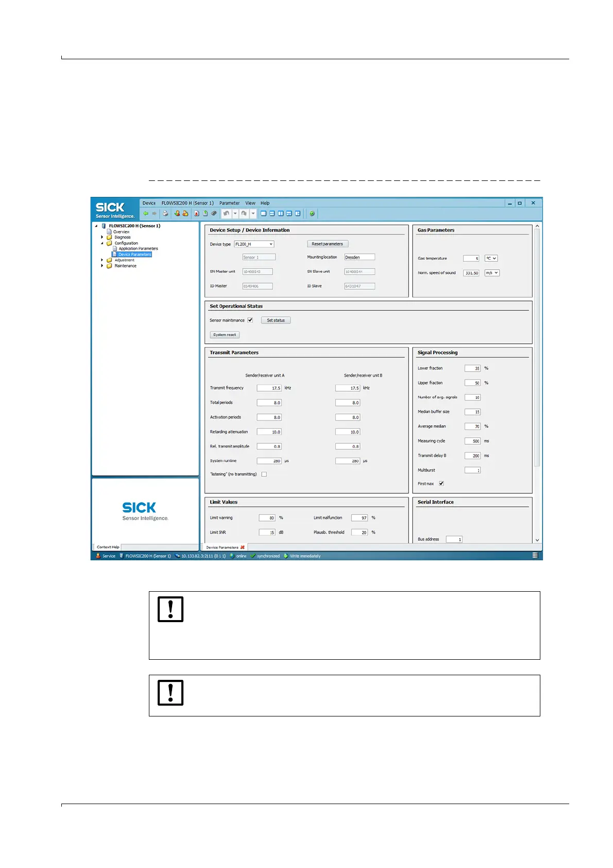Click the Measuring cycle input field
The image size is (613, 868).
pos(472,441)
